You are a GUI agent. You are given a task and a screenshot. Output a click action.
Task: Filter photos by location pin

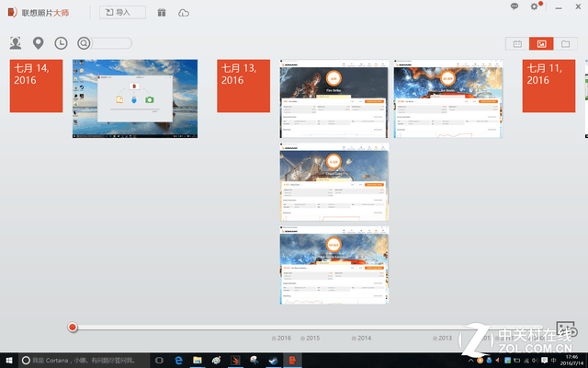click(38, 43)
